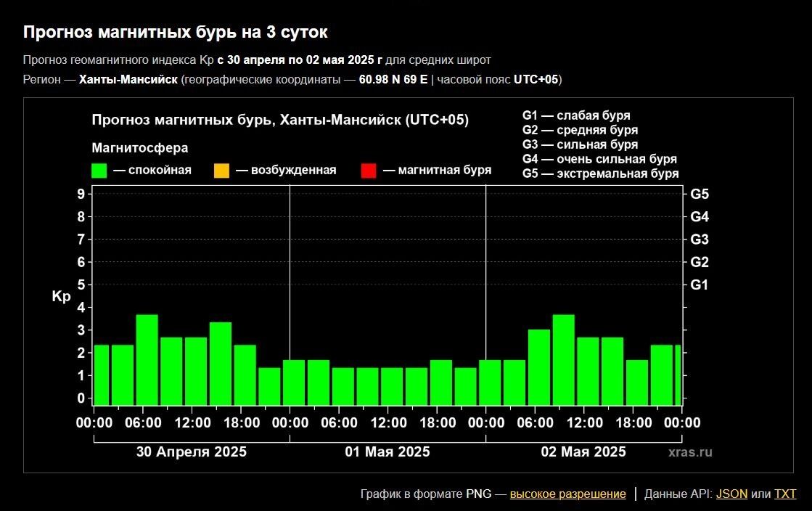Viewport: 812px width, 511px height.
Task: Click the xras.ru watermark in the chart
Action: pyautogui.click(x=690, y=452)
